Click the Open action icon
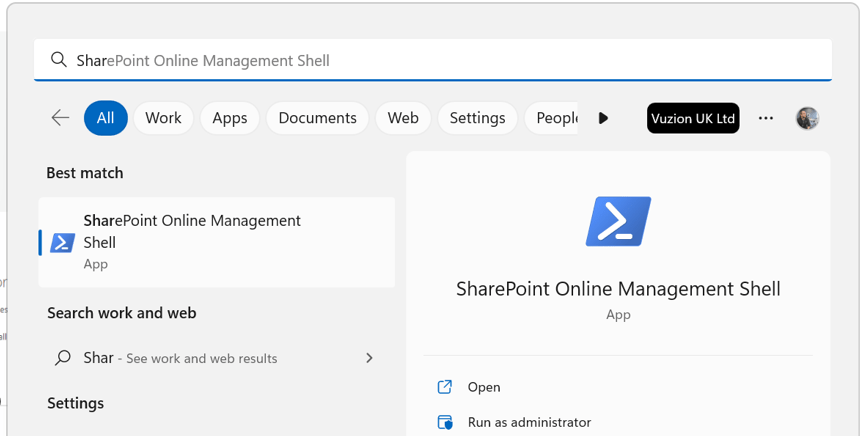Screen dimensions: 862x436 (445, 387)
